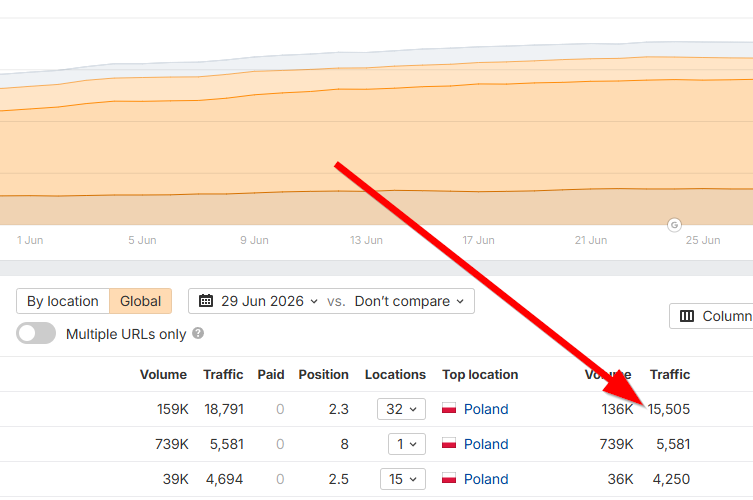
Task: Click Poland flag icon in 4,250 traffic row
Action: click(449, 479)
